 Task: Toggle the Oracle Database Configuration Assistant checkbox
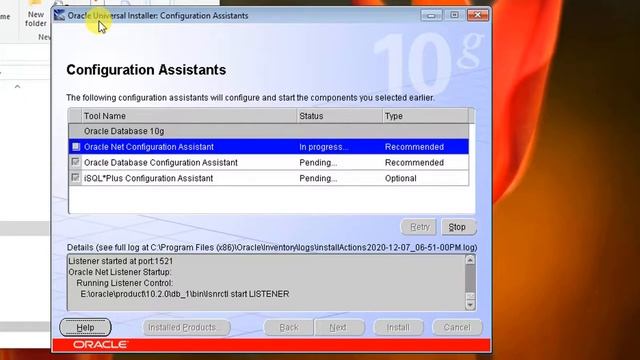(76, 162)
